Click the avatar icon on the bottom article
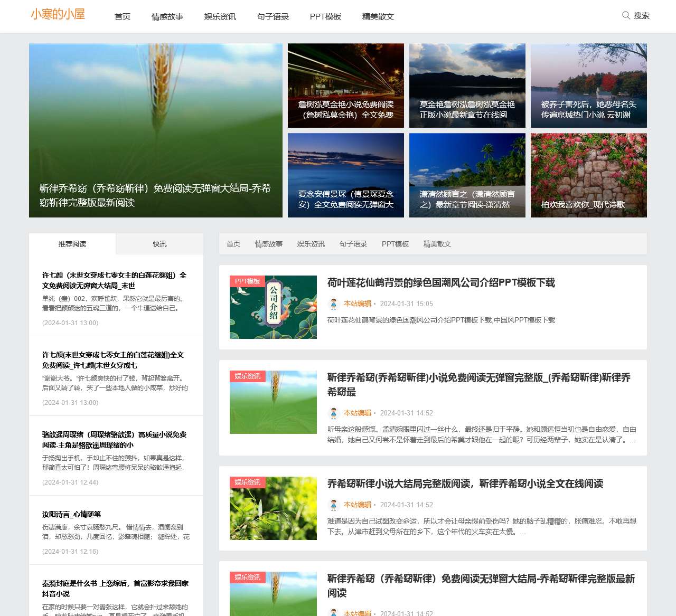 pyautogui.click(x=334, y=613)
